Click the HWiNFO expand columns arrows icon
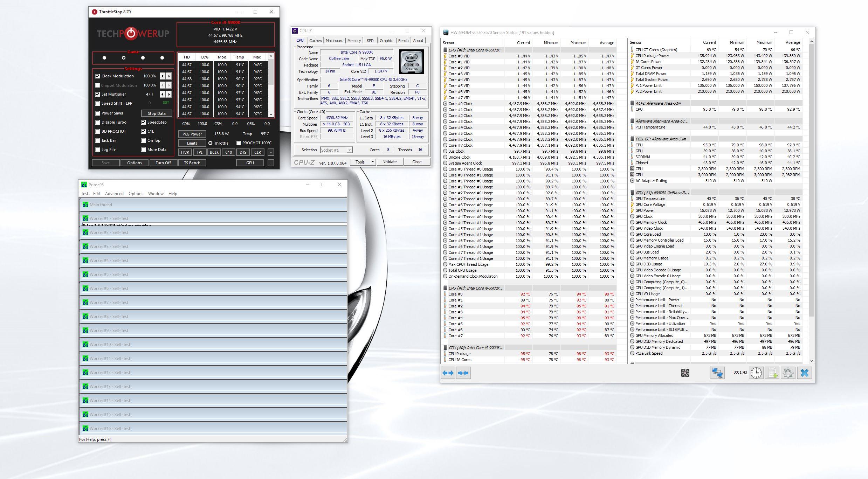 pyautogui.click(x=448, y=373)
